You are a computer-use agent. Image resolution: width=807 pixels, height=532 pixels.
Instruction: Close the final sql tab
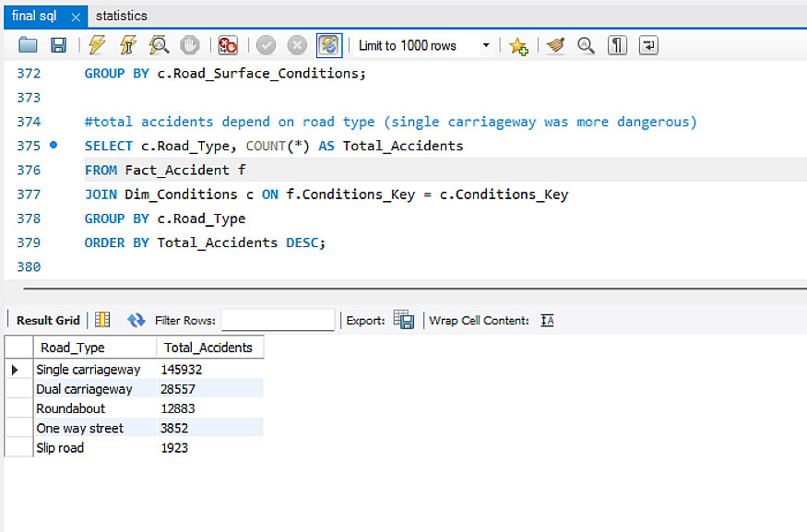point(76,18)
